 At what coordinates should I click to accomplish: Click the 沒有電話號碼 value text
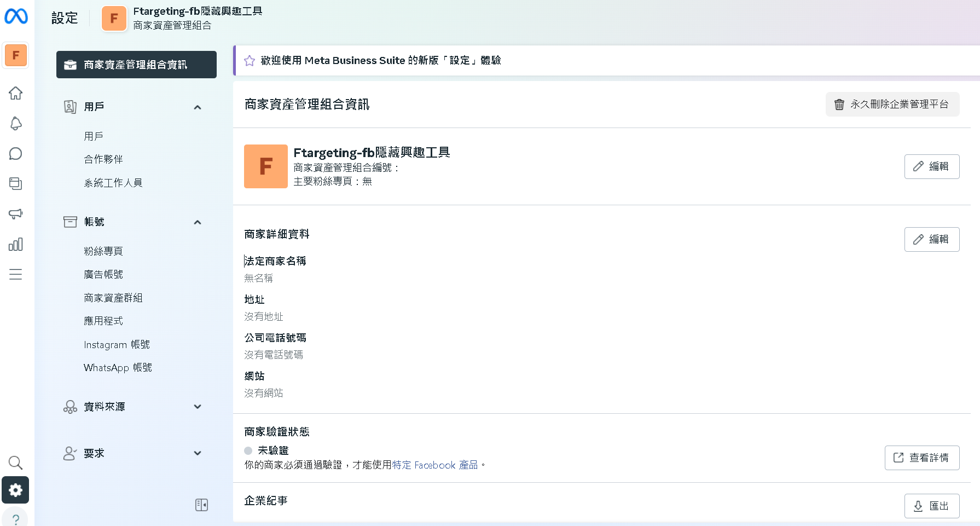click(274, 355)
